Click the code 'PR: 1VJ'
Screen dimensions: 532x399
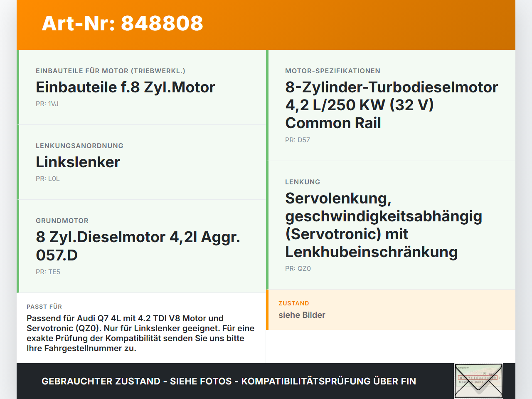47,104
